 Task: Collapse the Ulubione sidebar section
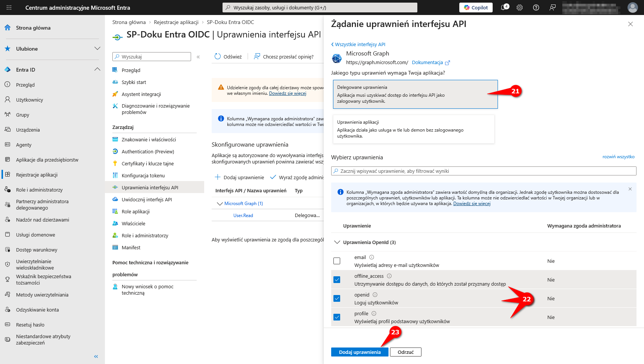97,49
